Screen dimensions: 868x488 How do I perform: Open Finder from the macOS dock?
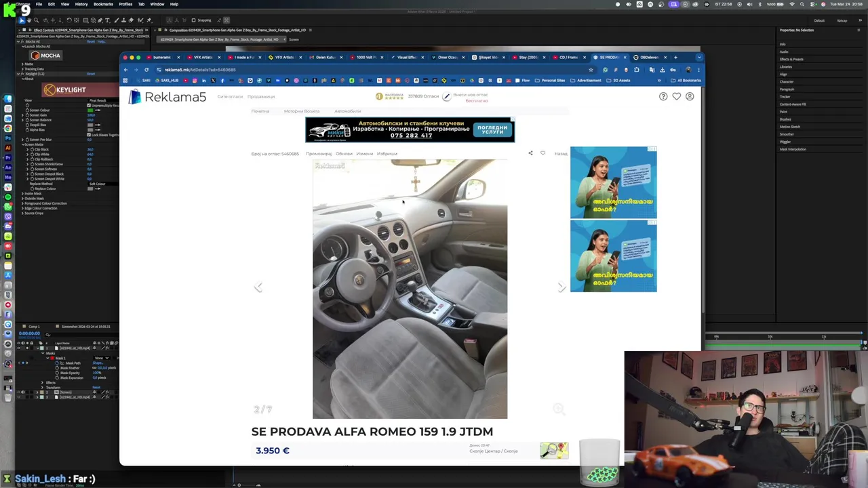coord(7,99)
